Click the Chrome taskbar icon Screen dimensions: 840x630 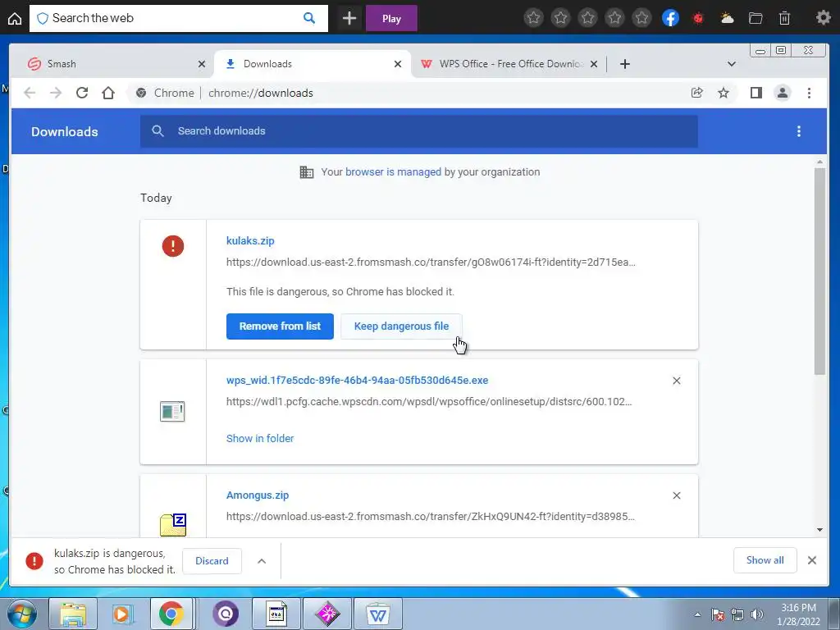pyautogui.click(x=171, y=614)
